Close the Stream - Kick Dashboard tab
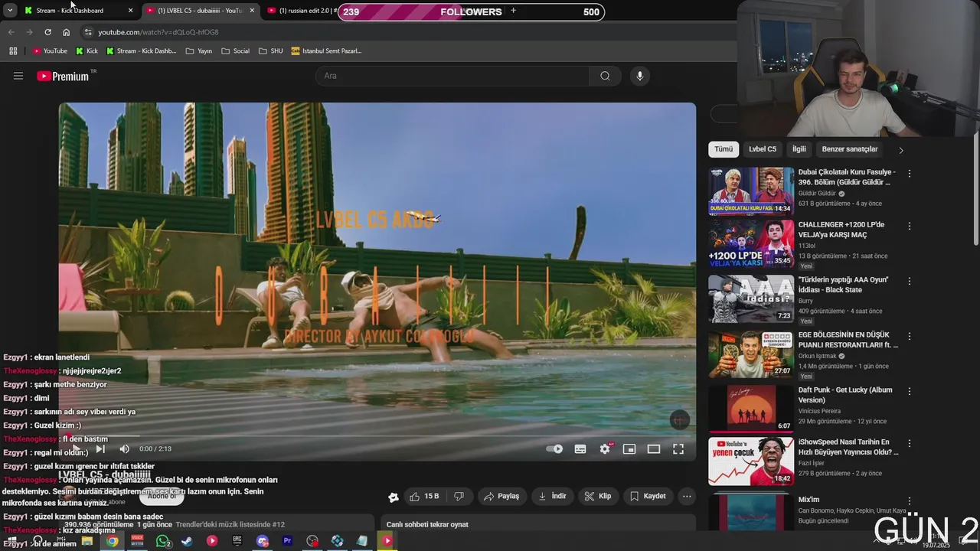This screenshot has width=980, height=551. click(x=130, y=11)
